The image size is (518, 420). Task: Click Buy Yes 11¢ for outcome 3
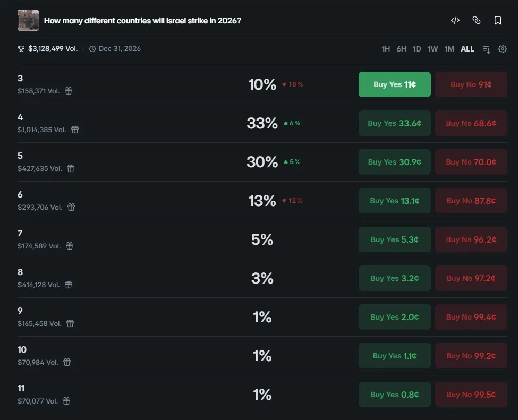[x=395, y=84]
